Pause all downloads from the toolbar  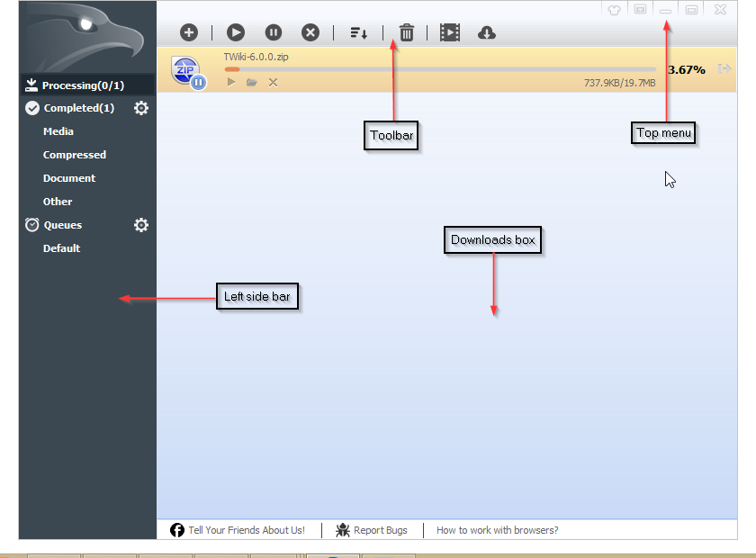pos(273,32)
